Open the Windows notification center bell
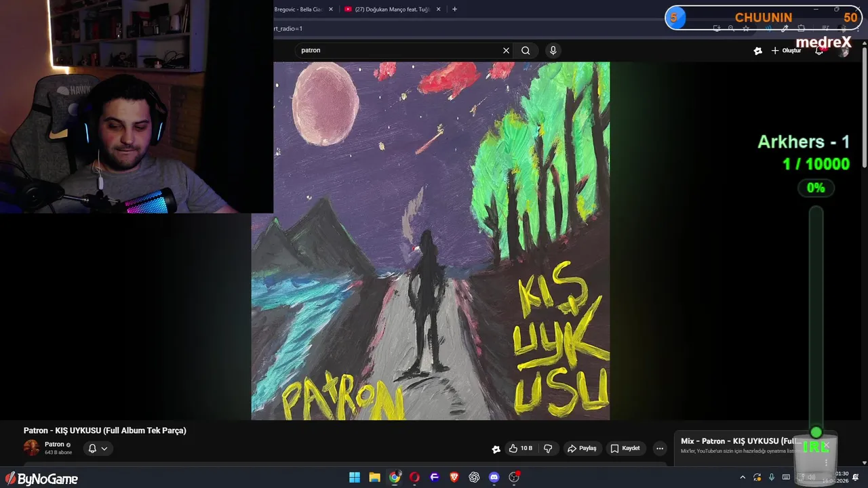 pyautogui.click(x=856, y=477)
